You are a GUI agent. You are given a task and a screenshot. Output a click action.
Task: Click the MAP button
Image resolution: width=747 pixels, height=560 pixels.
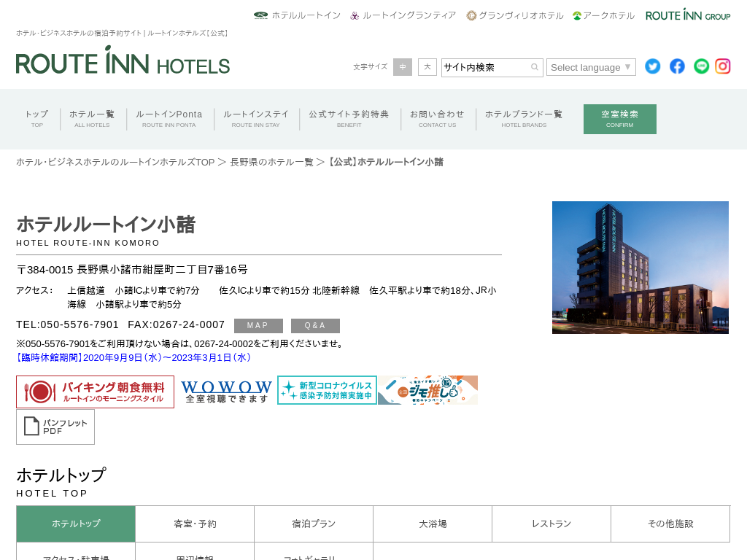(x=258, y=326)
